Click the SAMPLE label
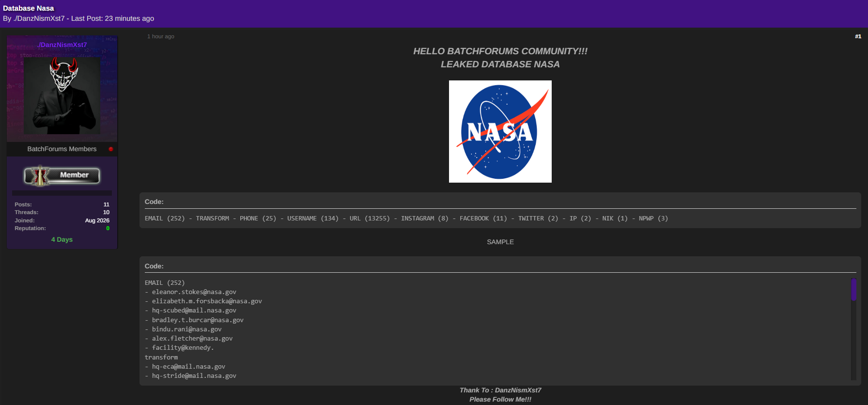 [500, 242]
